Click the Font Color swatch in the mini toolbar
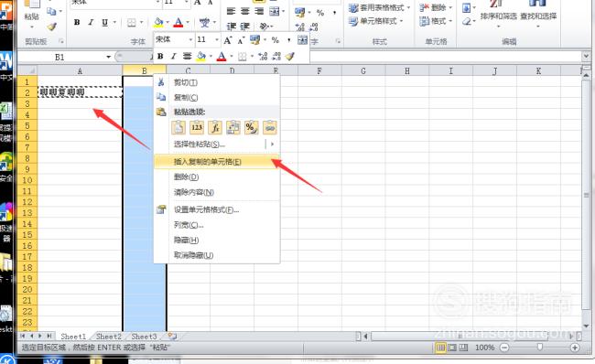 pyautogui.click(x=222, y=57)
